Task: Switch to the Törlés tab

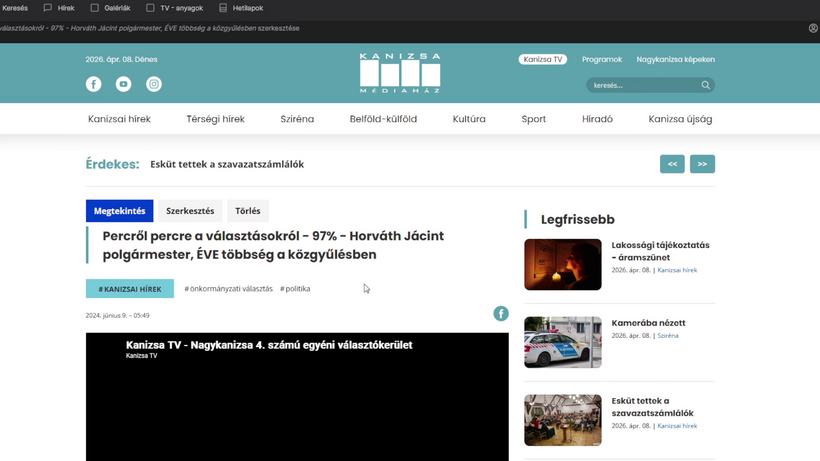Action: (248, 211)
